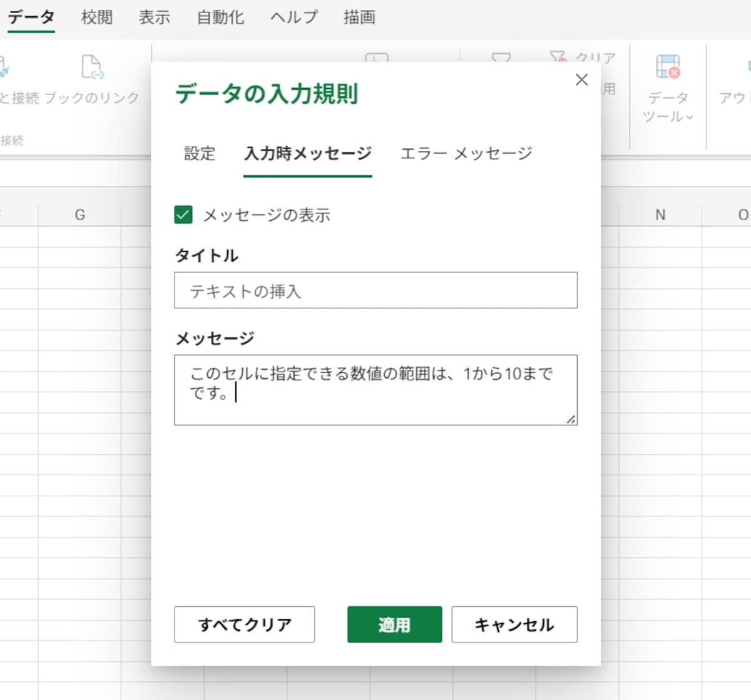Close the データの入力規則 dialog
751x700 pixels.
(581, 79)
